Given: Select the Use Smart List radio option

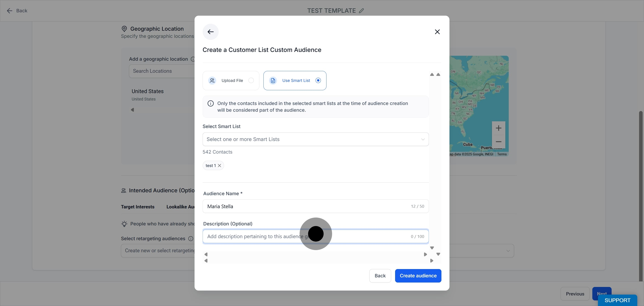Looking at the screenshot, I should (318, 80).
